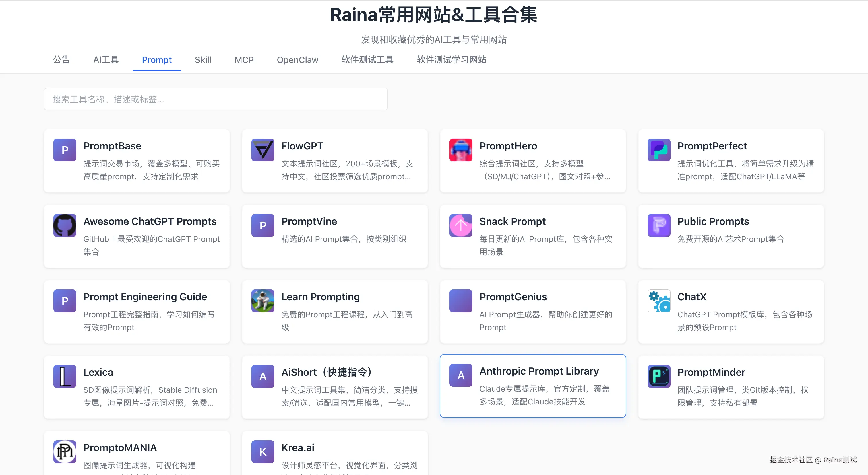868x475 pixels.
Task: Open the 软件测试学习网站 tab
Action: pyautogui.click(x=451, y=60)
